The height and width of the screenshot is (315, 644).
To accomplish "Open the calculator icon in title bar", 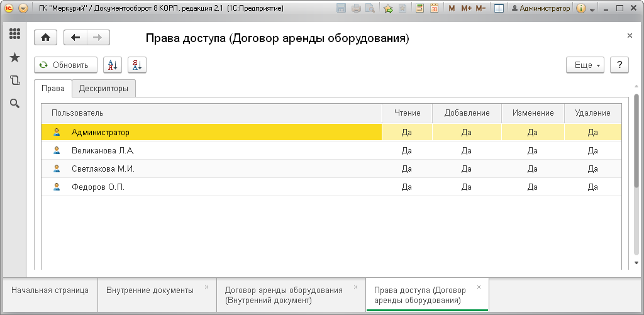I will (419, 8).
